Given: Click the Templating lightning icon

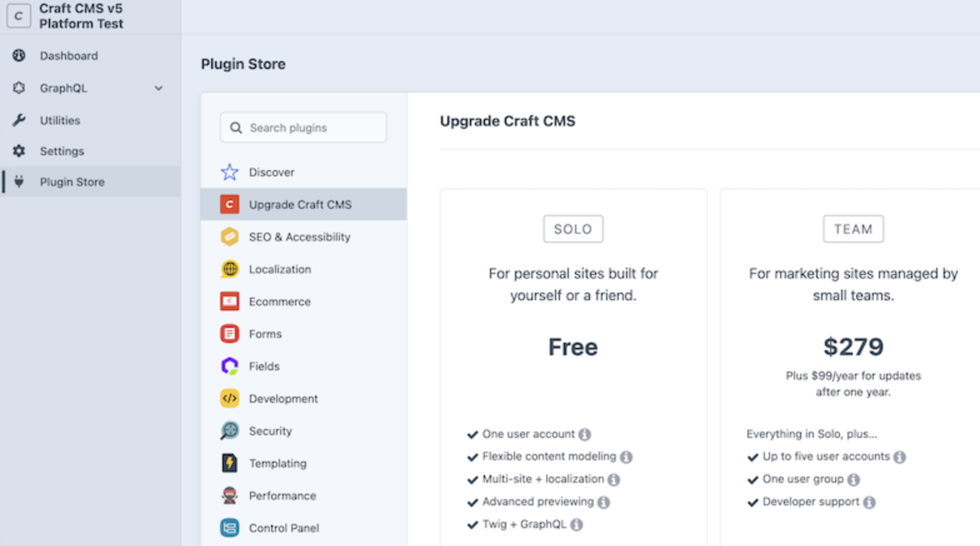Looking at the screenshot, I should [229, 463].
